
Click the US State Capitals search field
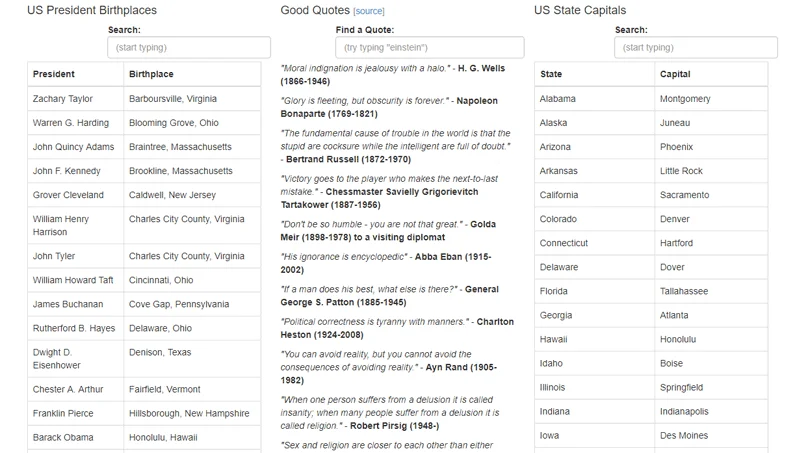(695, 47)
